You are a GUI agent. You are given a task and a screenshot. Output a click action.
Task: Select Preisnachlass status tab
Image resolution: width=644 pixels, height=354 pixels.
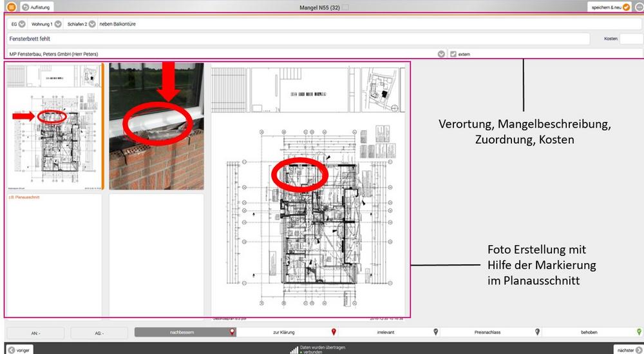(490, 332)
